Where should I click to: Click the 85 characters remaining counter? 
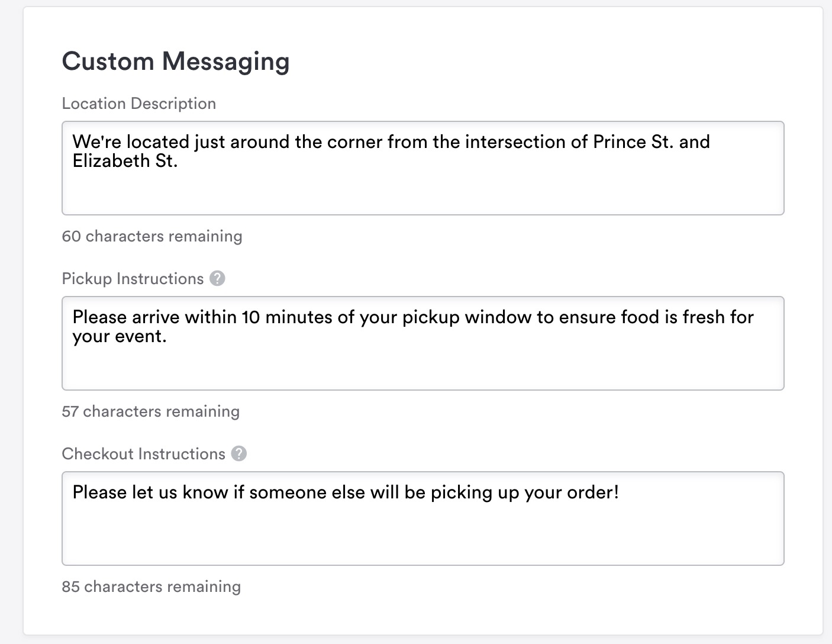(151, 587)
